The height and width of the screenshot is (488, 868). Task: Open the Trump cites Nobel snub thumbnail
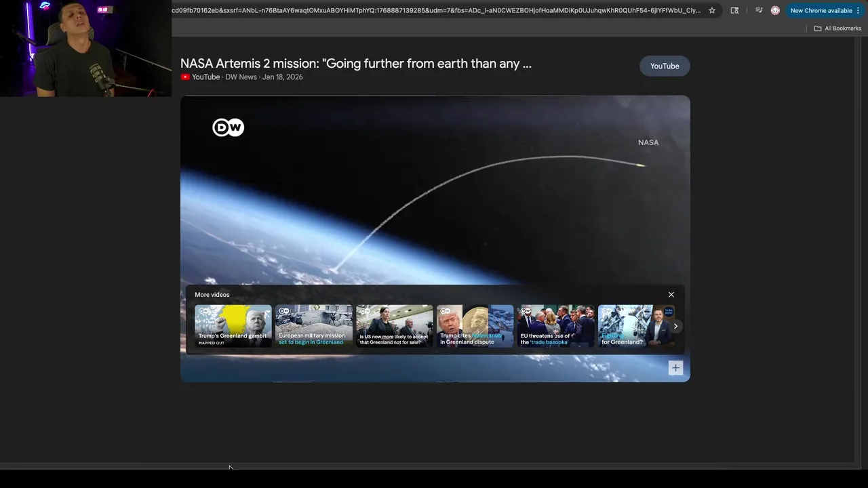[475, 326]
